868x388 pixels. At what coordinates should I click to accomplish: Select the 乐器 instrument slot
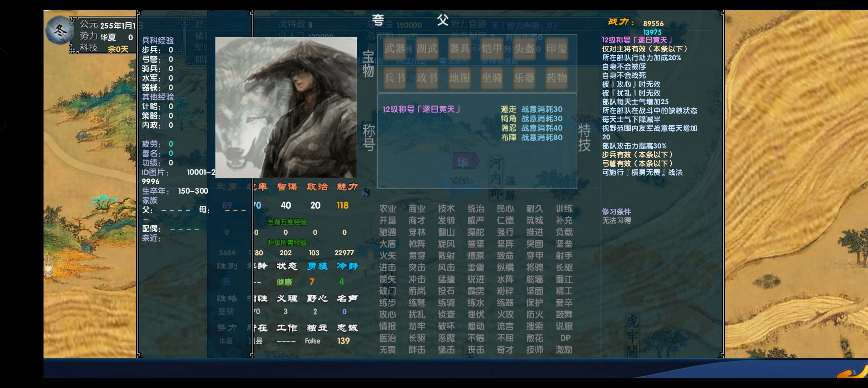tap(524, 78)
